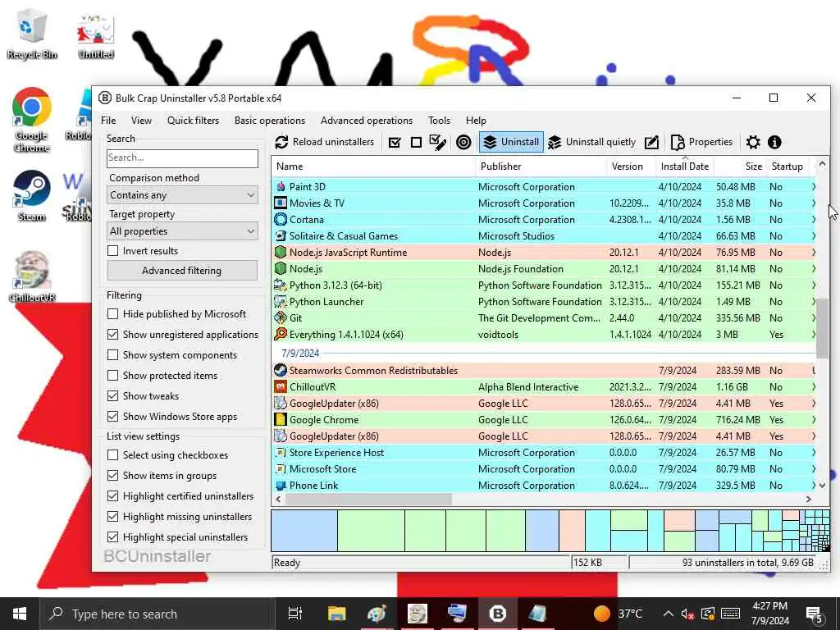This screenshot has height=630, width=840.
Task: Click the large blue treemap block
Action: (304, 531)
